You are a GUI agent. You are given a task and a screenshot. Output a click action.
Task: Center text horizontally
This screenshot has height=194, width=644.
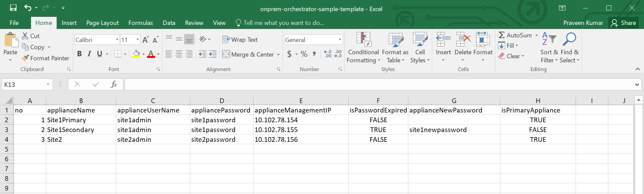[179, 54]
